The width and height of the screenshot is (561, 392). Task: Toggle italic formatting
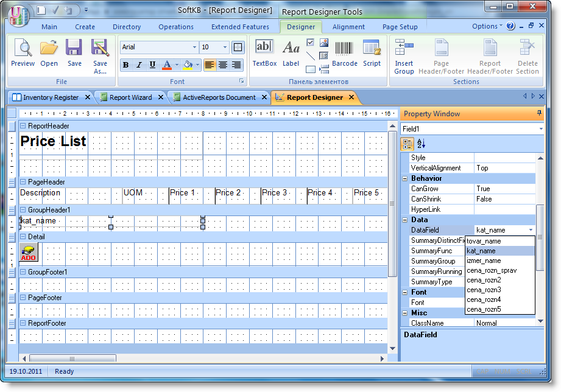pyautogui.click(x=139, y=65)
